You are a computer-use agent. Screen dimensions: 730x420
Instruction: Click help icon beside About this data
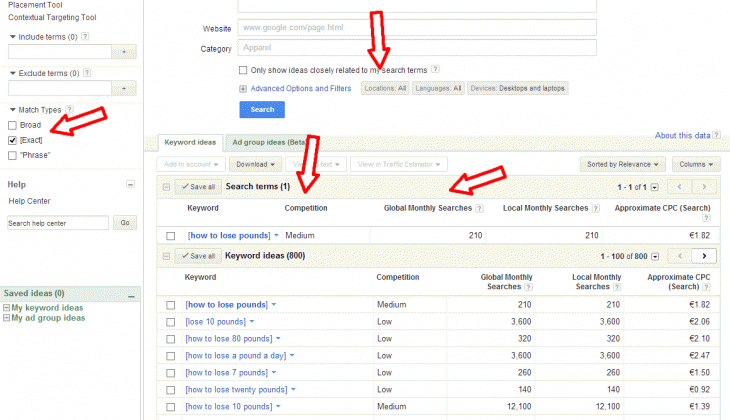click(x=718, y=136)
